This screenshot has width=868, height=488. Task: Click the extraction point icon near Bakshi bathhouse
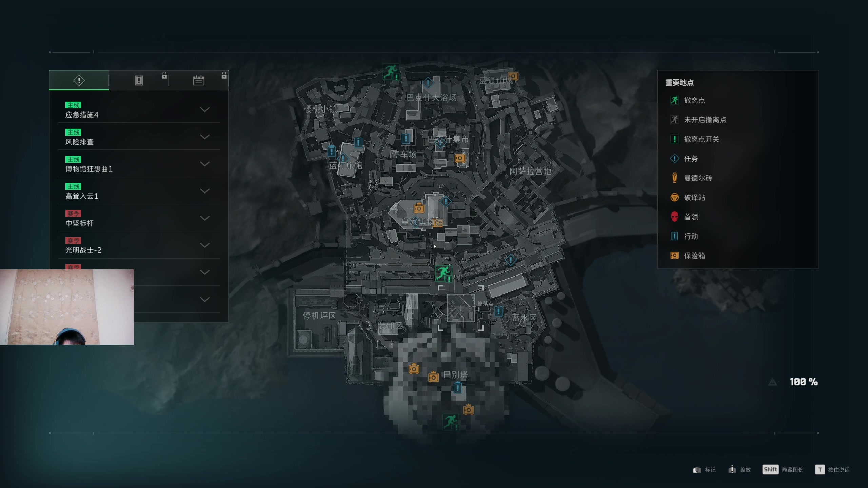point(391,72)
